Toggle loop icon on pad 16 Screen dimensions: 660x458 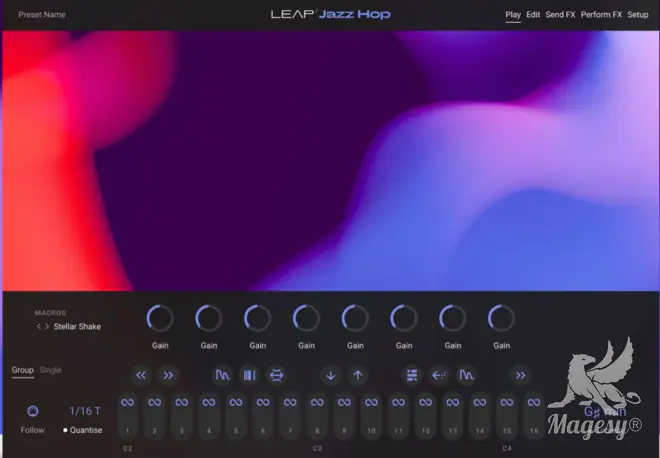click(x=534, y=402)
